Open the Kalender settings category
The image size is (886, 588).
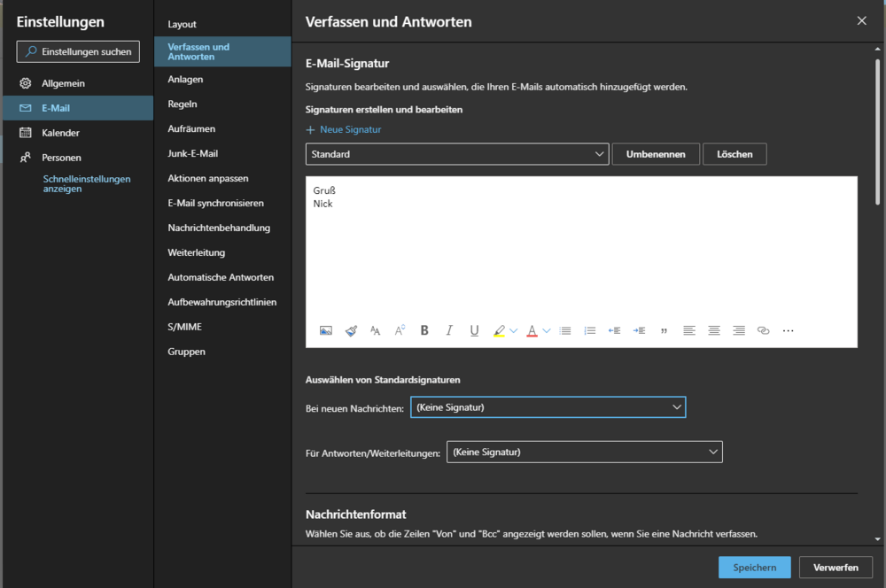60,133
